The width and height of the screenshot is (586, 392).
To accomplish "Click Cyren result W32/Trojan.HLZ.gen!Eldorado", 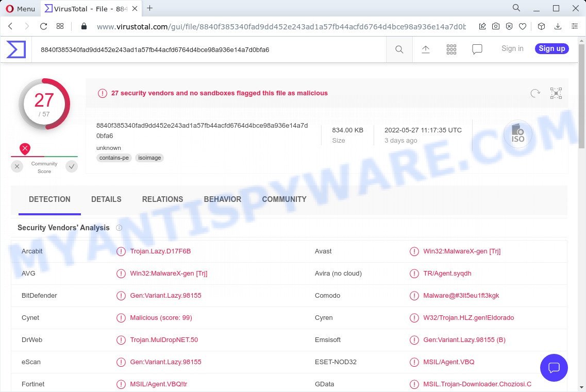I will pyautogui.click(x=468, y=318).
